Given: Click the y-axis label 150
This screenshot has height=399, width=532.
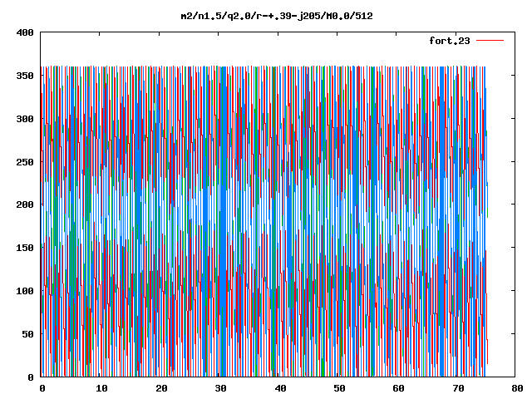Looking at the screenshot, I should pyautogui.click(x=25, y=248).
